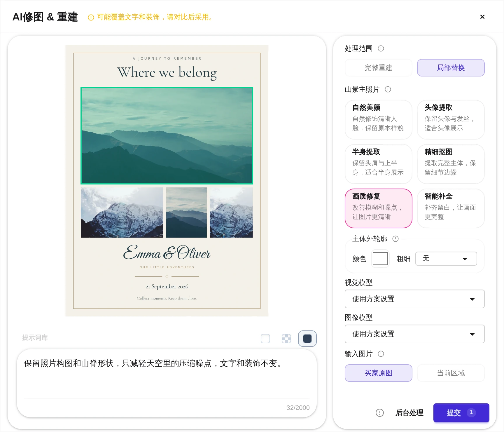This screenshot has width=504, height=432.
Task: Click into the prompt text field
Action: (167, 377)
